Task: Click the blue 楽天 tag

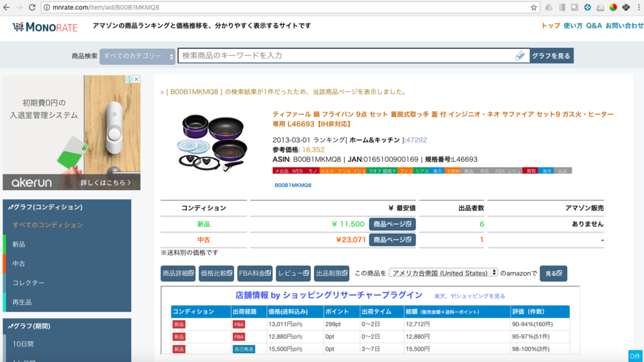Action: 437,171
